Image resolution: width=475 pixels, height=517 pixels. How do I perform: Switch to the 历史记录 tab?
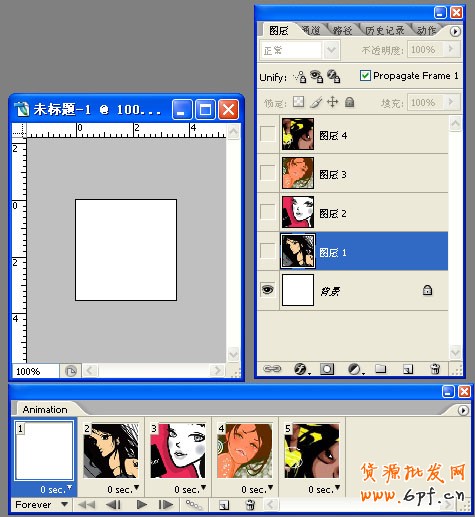tap(385, 31)
